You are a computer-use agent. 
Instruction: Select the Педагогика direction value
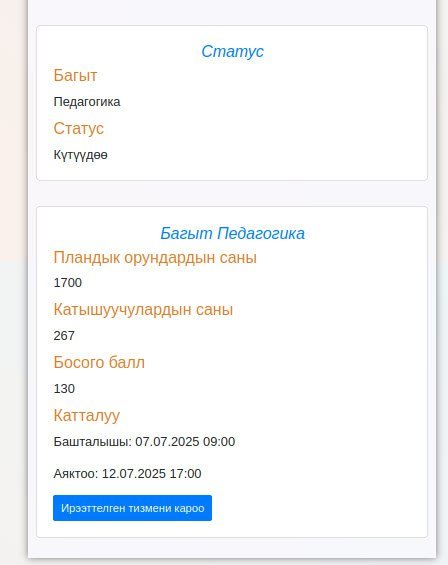pyautogui.click(x=87, y=102)
